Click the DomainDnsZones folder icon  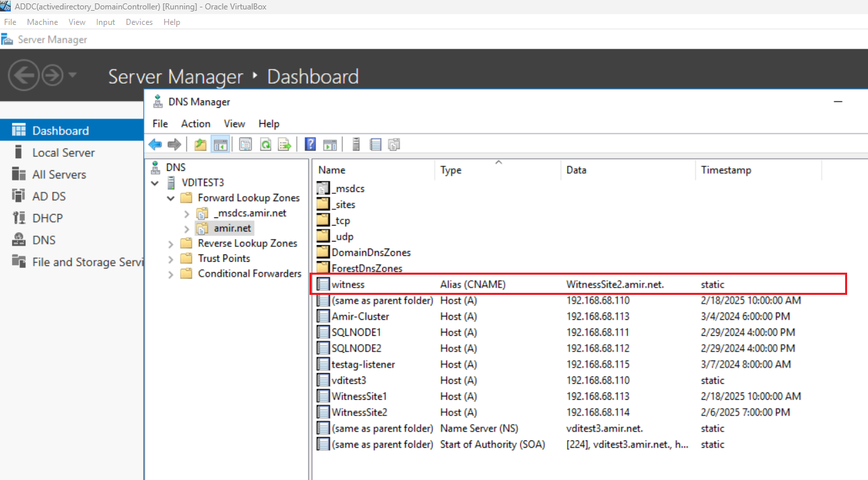(x=323, y=252)
